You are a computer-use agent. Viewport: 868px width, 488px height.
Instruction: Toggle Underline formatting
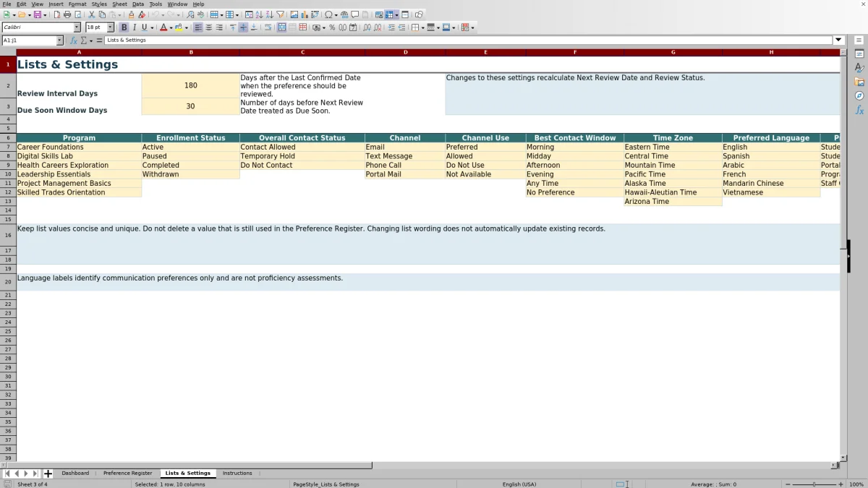[x=144, y=27]
